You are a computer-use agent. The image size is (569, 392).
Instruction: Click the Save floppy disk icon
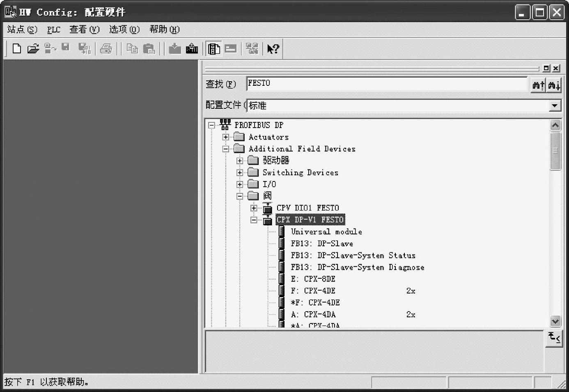click(x=66, y=47)
